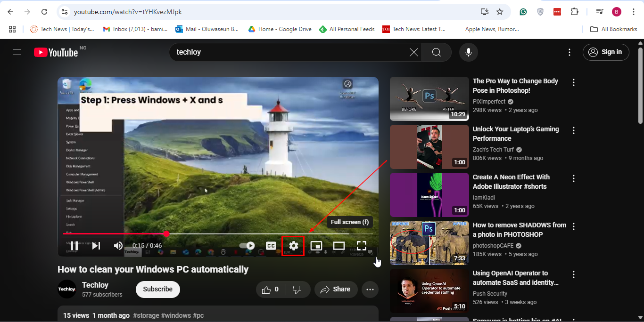Open YouTube hamburger guide menu
Screen dimensions: 644x322
point(17,52)
